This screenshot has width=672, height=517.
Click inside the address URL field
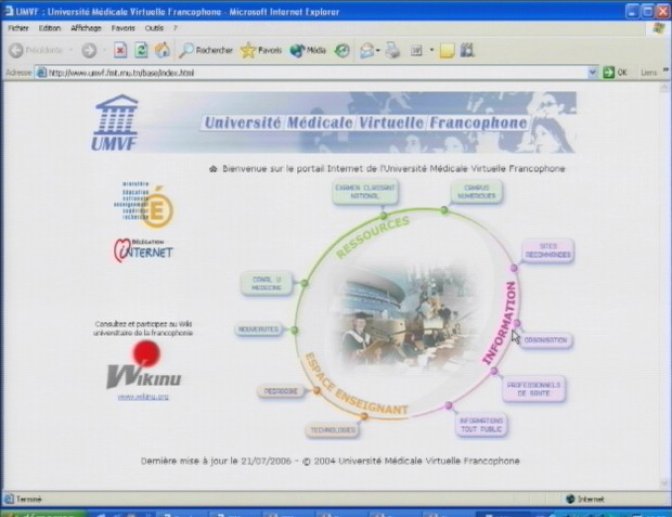[317, 72]
